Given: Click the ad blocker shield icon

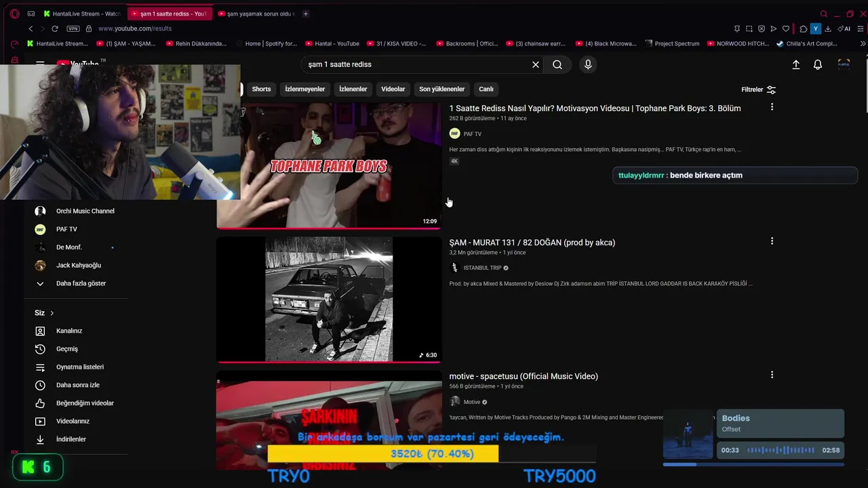Looking at the screenshot, I should [762, 28].
